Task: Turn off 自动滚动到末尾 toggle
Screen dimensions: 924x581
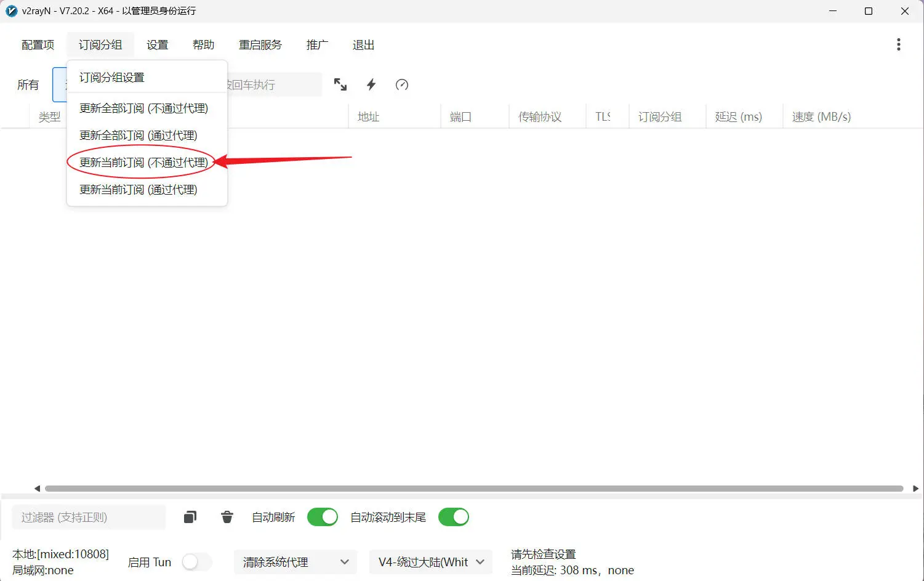Action: (x=454, y=517)
